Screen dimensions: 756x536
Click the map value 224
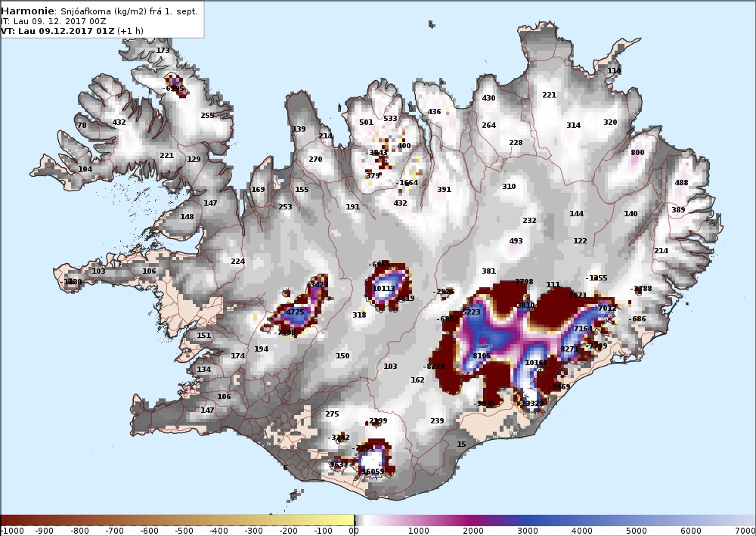pyautogui.click(x=238, y=262)
